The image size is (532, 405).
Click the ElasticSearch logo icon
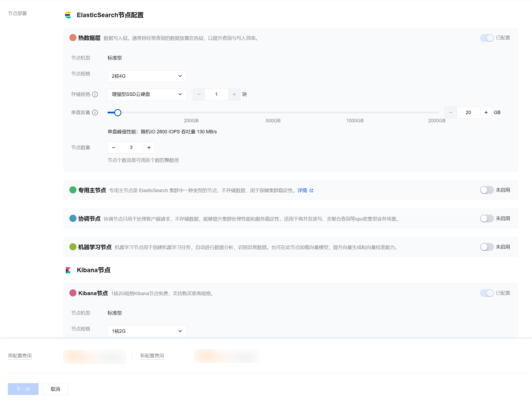click(68, 15)
